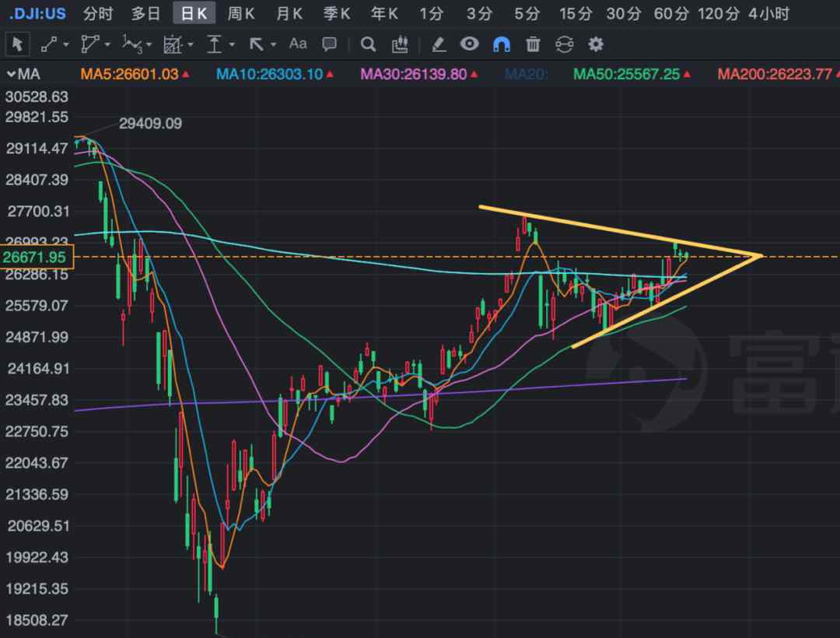Click the high price annotation 29409.09
Screen dimensions: 840x638
[151, 124]
